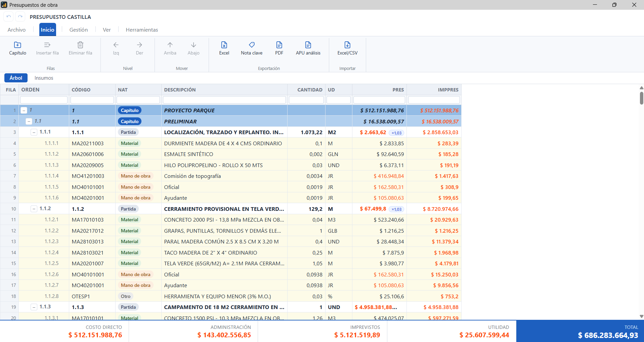This screenshot has height=342, width=644.
Task: Open the Gestión ribbon tab
Action: click(x=79, y=30)
